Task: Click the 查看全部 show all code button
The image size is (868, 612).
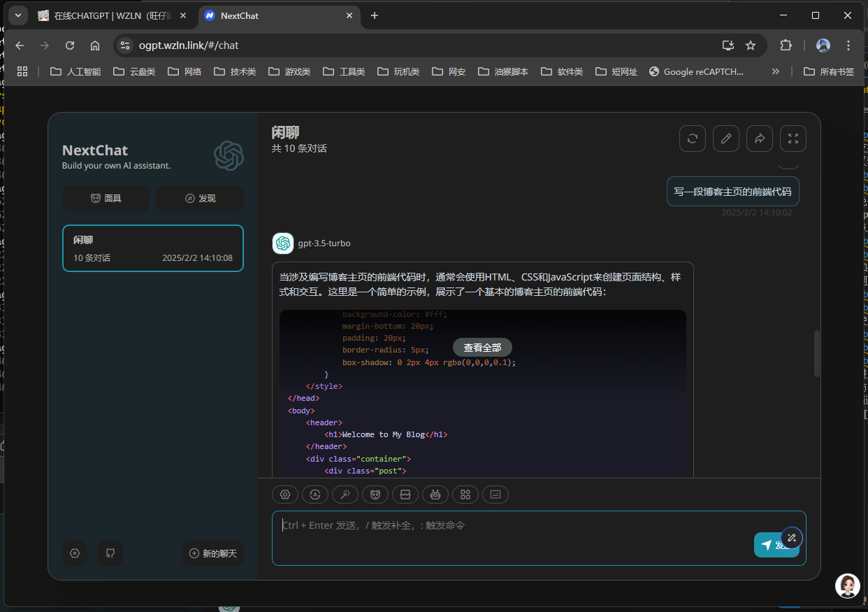Action: [x=482, y=348]
